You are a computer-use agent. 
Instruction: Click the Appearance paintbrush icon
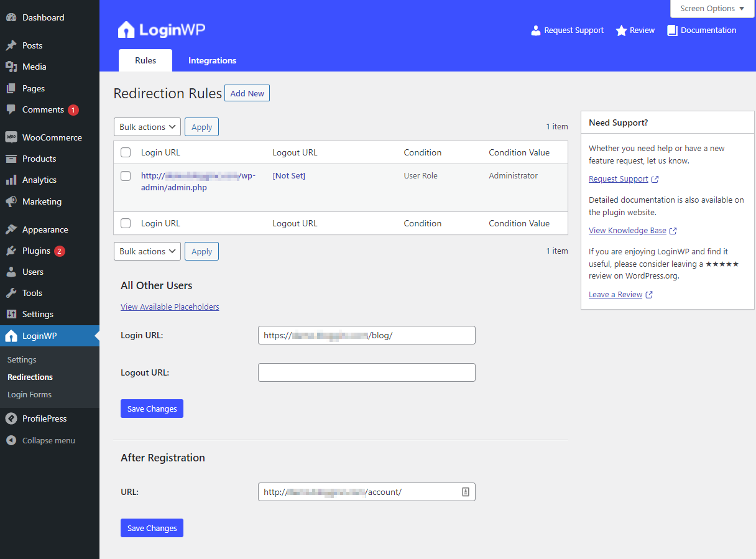pos(11,229)
